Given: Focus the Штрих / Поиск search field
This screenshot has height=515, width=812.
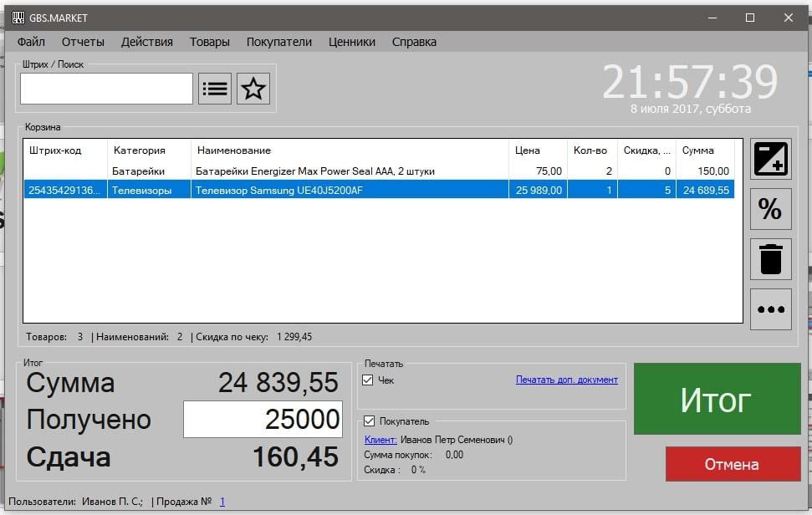Looking at the screenshot, I should tap(106, 89).
